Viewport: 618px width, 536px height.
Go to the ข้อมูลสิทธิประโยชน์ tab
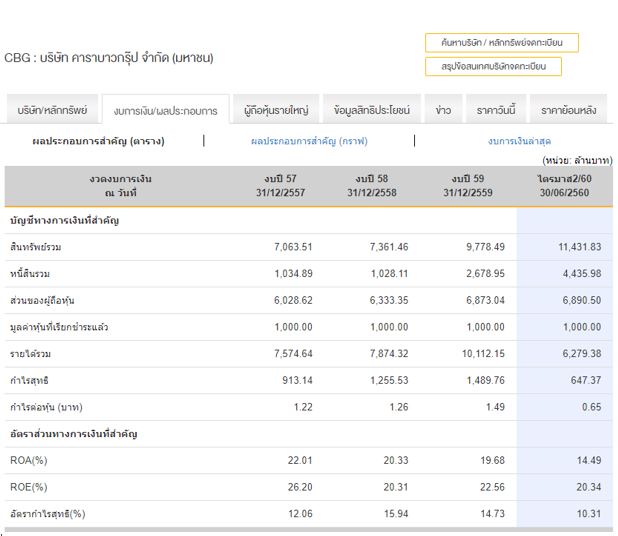pyautogui.click(x=371, y=110)
